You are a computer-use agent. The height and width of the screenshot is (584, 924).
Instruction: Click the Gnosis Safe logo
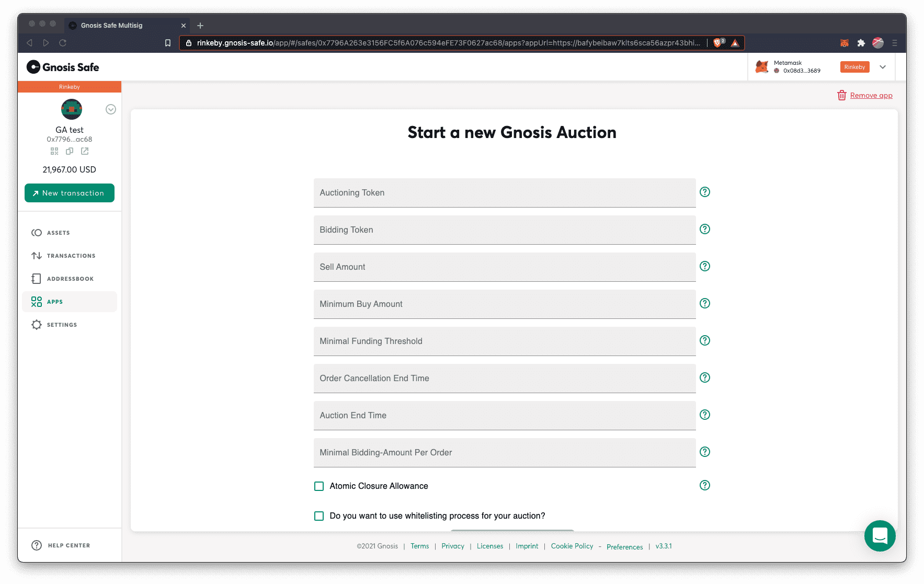(x=63, y=67)
